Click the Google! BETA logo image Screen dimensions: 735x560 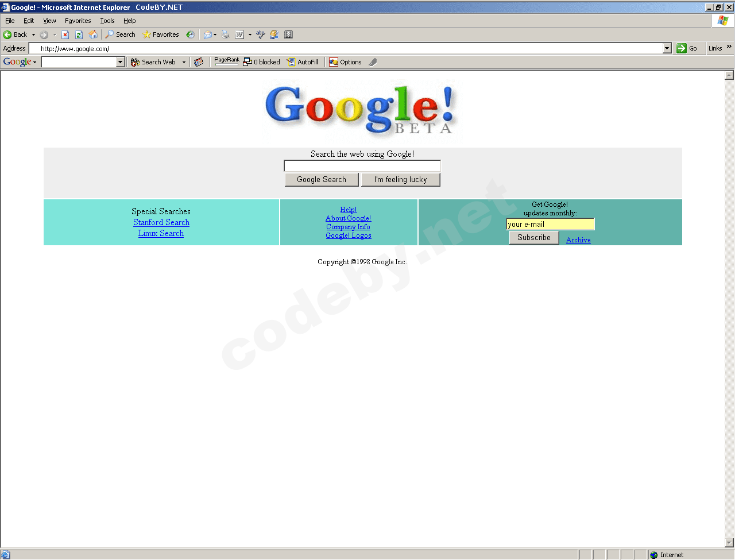pos(362,110)
